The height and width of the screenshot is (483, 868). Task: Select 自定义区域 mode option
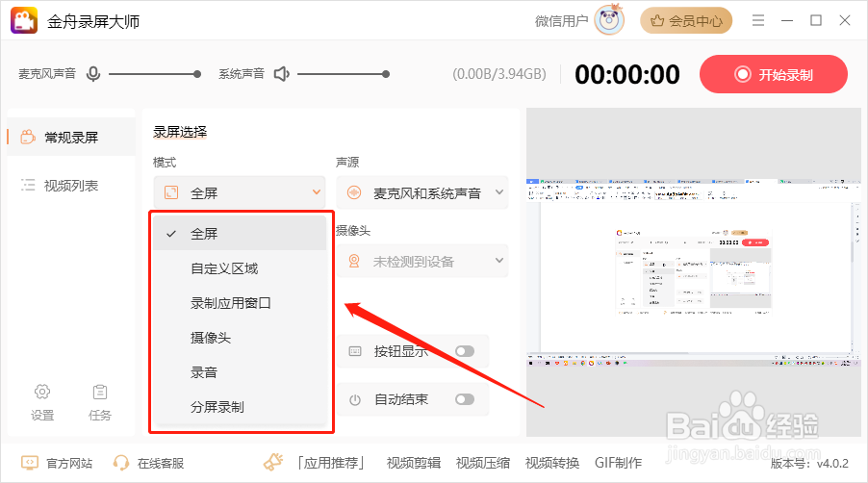(x=240, y=268)
